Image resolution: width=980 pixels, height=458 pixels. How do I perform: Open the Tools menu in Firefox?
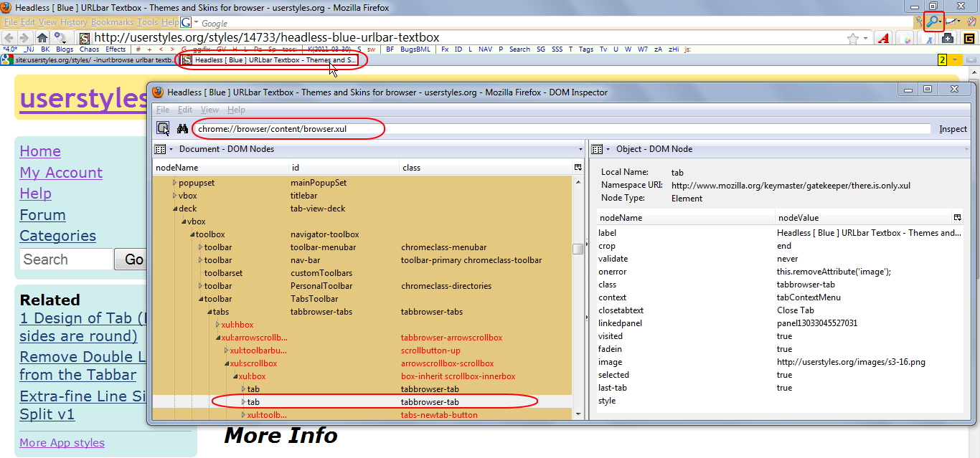[x=148, y=22]
